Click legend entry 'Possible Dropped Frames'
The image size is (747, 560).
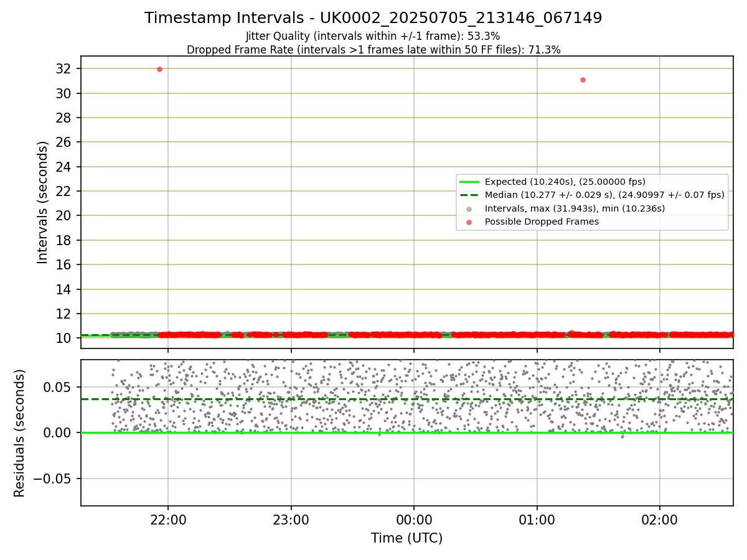click(x=542, y=222)
